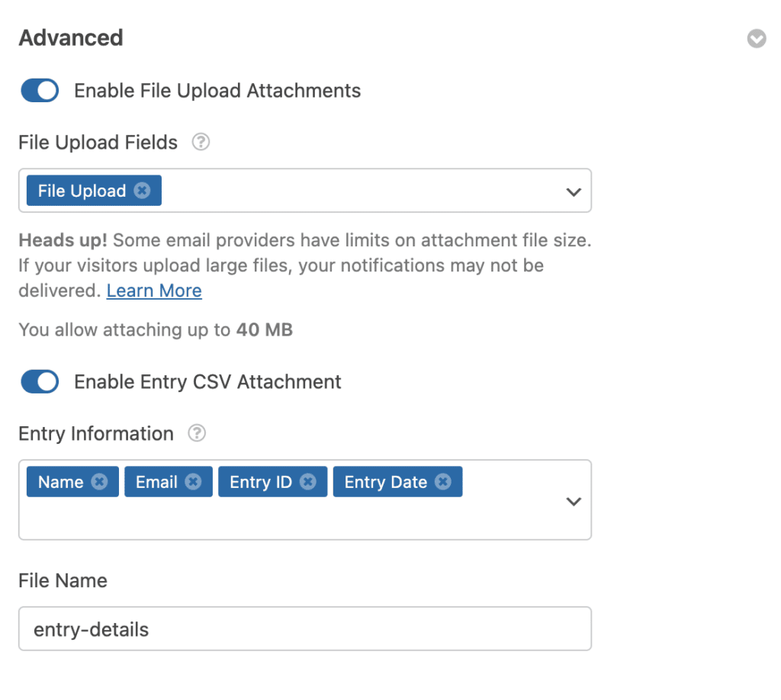Turn off Entry CSV Attachment toggle

(x=40, y=382)
